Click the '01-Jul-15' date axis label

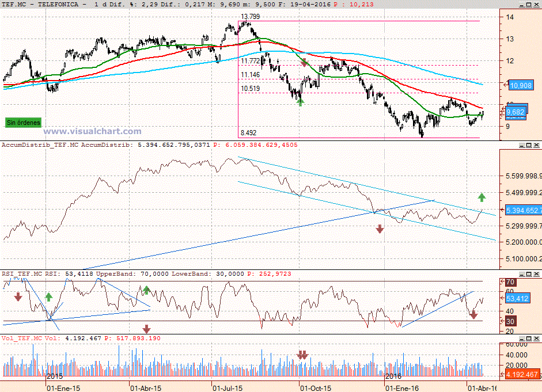point(228,388)
